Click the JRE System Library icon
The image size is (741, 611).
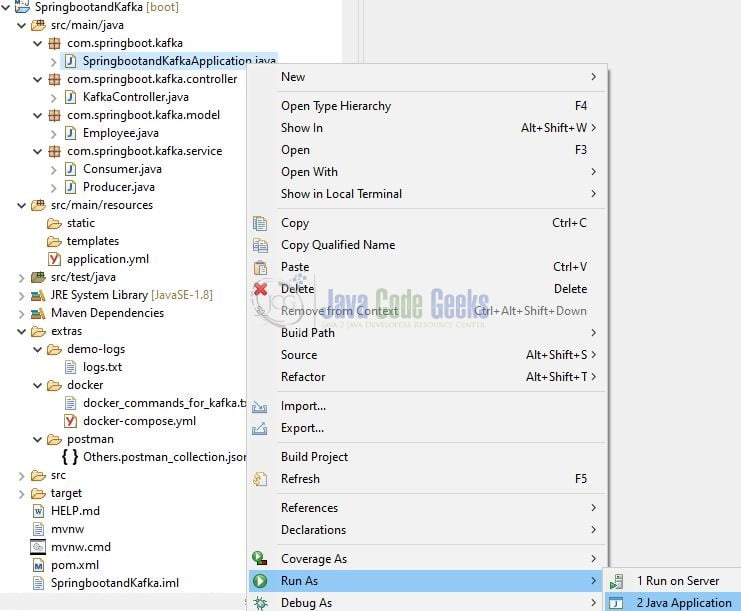(x=38, y=295)
